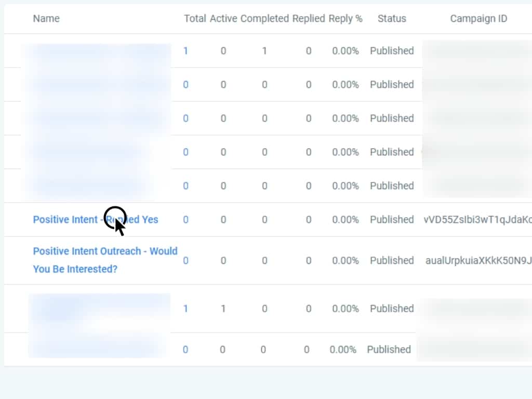Select the Replied column header
This screenshot has height=399, width=532.
tap(309, 19)
